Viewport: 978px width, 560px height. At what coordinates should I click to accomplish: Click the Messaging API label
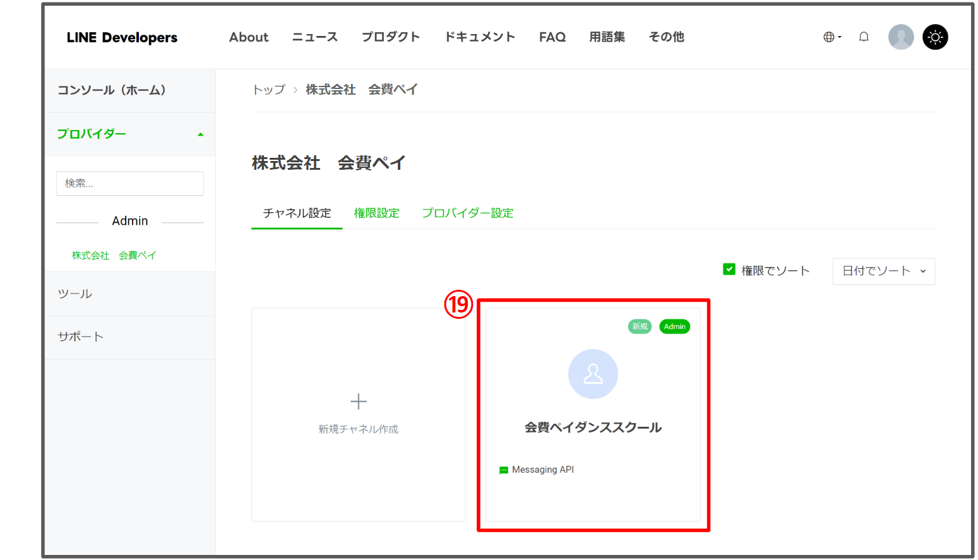pos(543,470)
